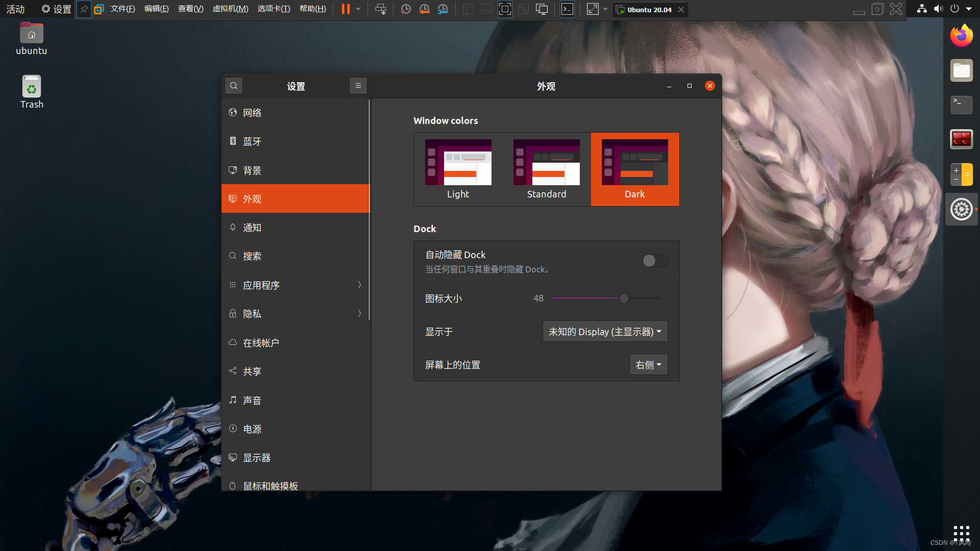Viewport: 980px width, 551px height.
Task: Suspend the virtual machine
Action: point(346,9)
